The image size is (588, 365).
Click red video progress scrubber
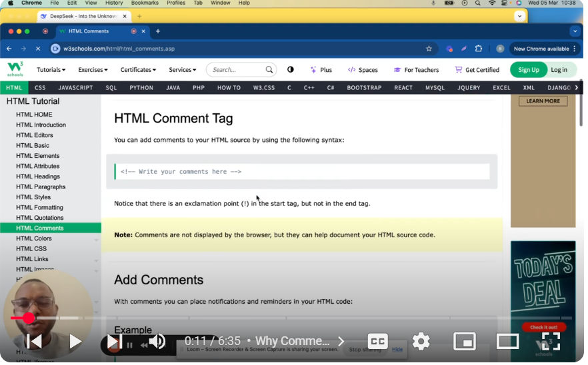point(29,318)
